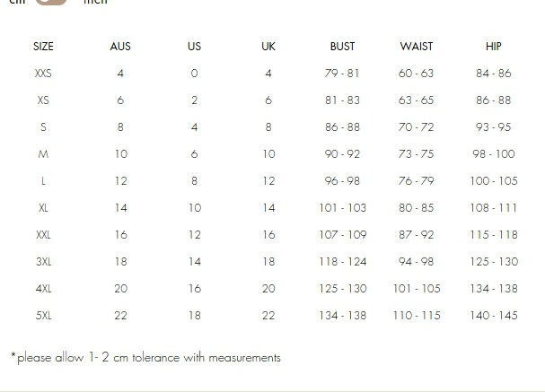
Task: Click the HIP column header
Action: point(493,46)
